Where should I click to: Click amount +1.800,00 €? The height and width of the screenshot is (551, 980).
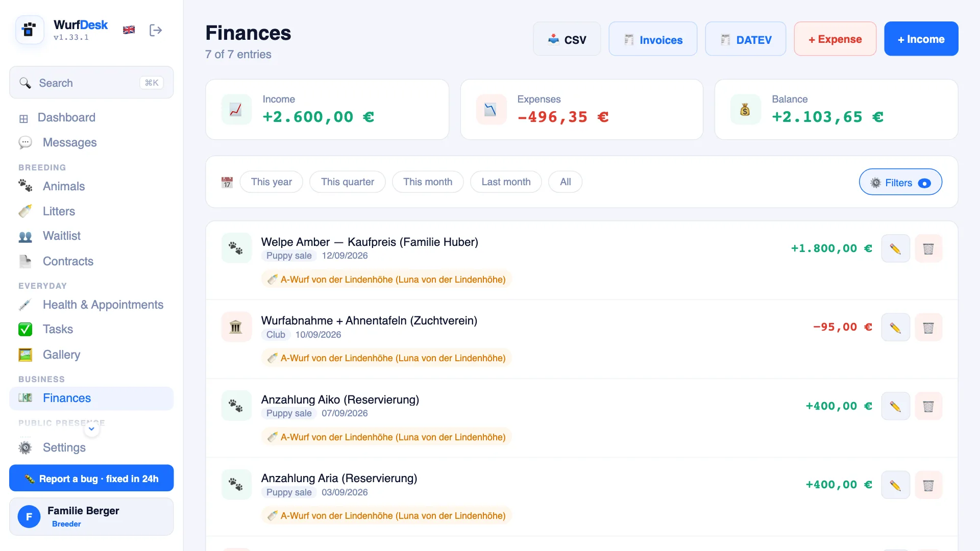tap(831, 248)
